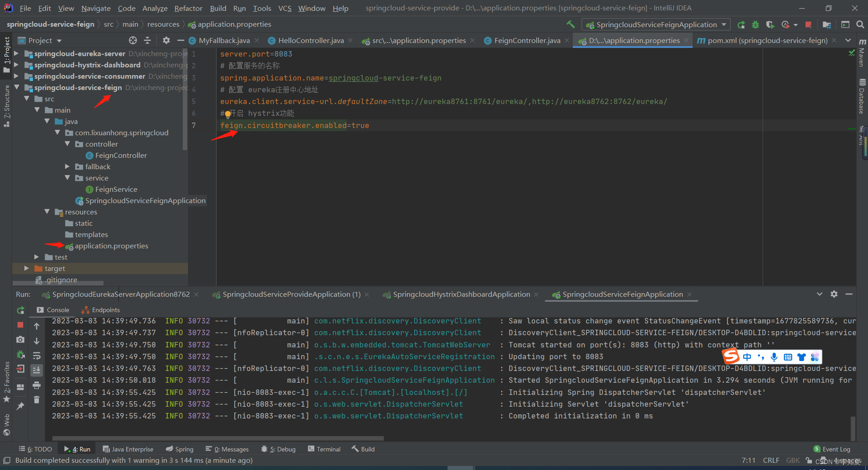
Task: Click the Build project hammer icon
Action: tap(571, 24)
